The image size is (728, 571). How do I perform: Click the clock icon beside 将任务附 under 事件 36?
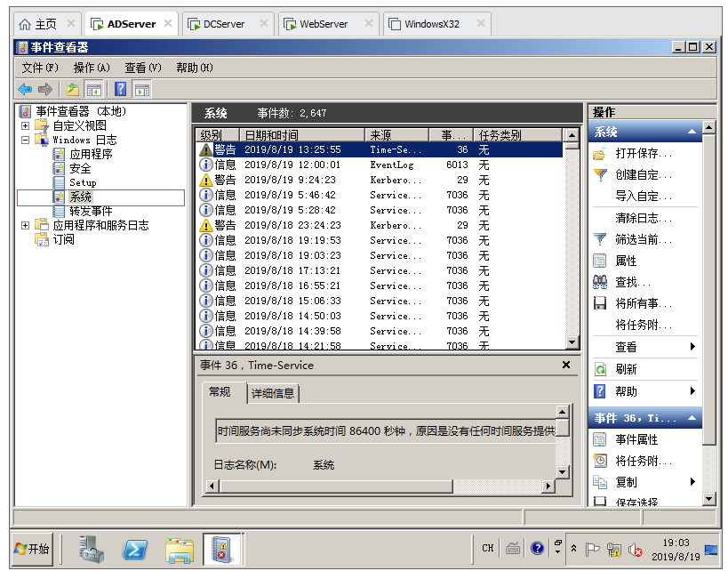coord(600,461)
